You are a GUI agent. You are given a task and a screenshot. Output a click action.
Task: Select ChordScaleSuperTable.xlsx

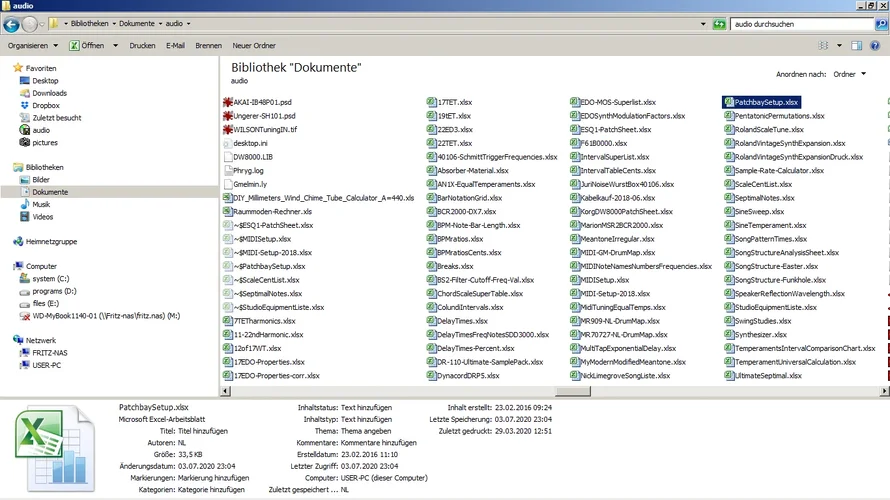point(475,293)
